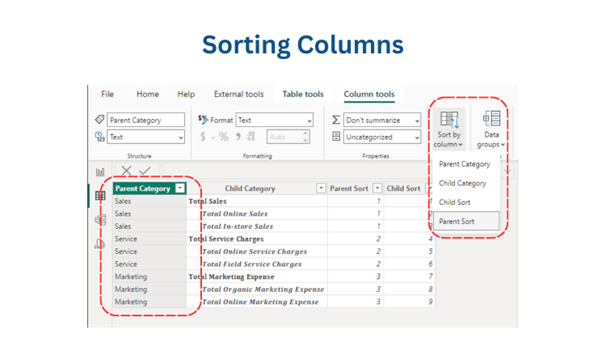Open Model view from sidebar

[100, 220]
